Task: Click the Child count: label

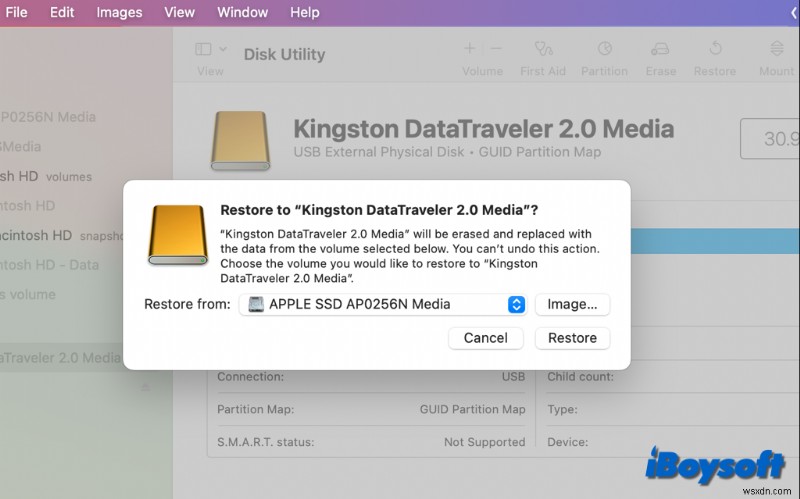Action: point(580,377)
